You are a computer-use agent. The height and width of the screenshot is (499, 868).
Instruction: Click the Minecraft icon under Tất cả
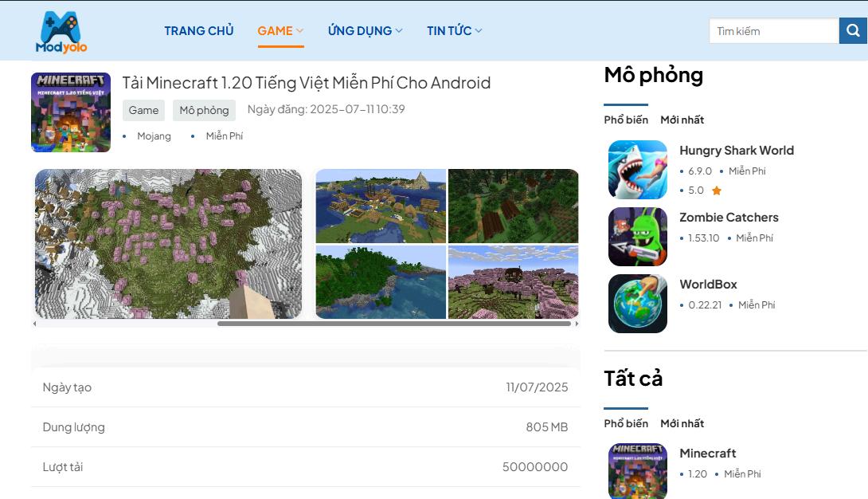click(x=638, y=471)
